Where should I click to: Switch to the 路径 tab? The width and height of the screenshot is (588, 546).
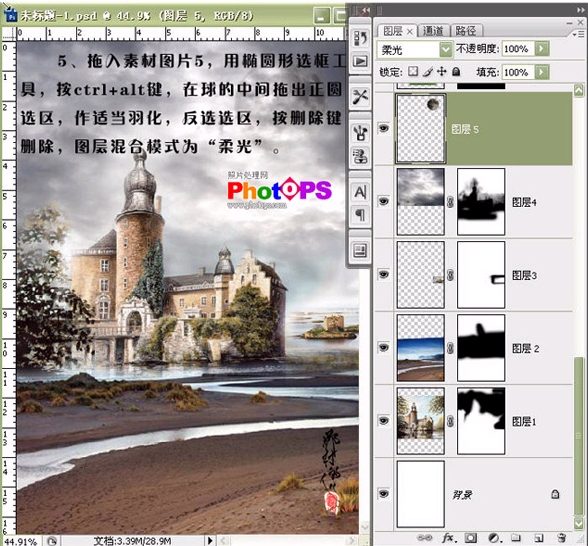(x=466, y=30)
